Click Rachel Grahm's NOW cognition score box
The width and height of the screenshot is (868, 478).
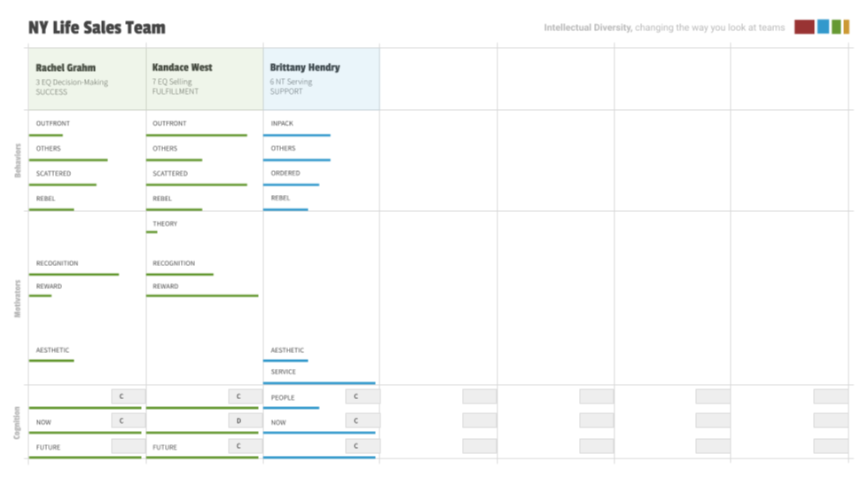[128, 420]
